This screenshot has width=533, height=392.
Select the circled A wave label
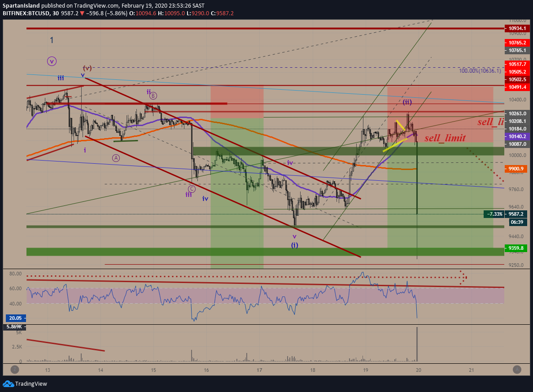(116, 158)
